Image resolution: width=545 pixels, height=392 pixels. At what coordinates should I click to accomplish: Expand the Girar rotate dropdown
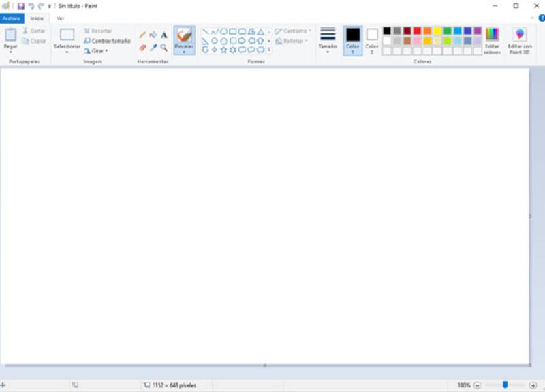coord(96,50)
